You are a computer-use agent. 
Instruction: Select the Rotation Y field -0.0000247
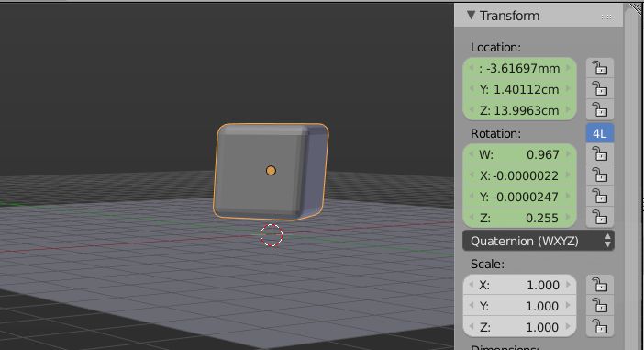(x=519, y=197)
